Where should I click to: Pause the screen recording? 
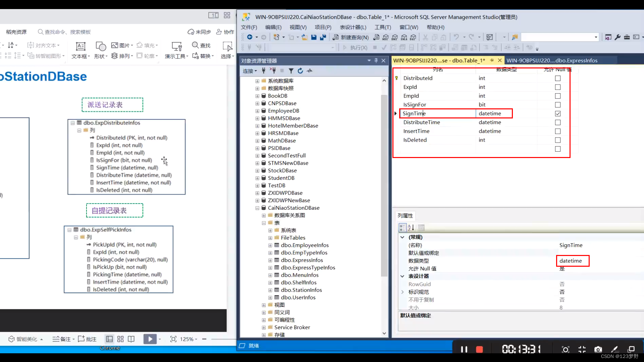[x=464, y=350]
